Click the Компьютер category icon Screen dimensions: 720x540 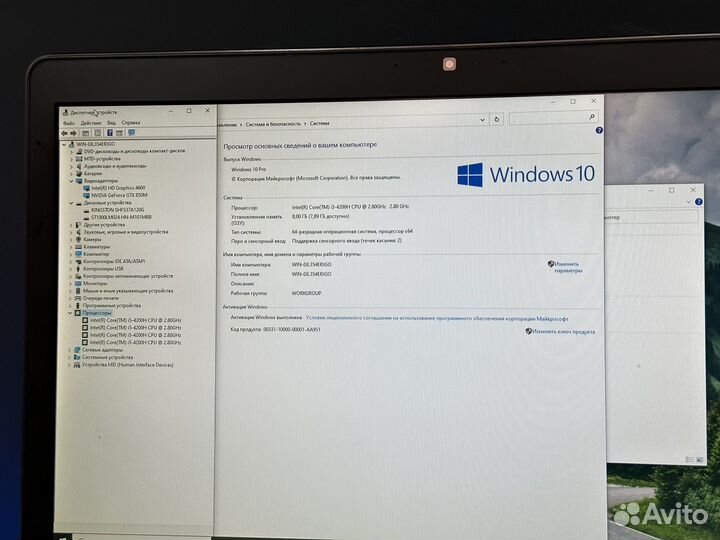(79, 254)
